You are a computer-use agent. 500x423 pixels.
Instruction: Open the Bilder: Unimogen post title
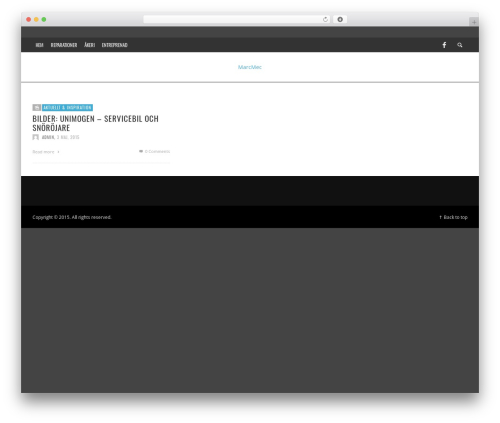(95, 123)
